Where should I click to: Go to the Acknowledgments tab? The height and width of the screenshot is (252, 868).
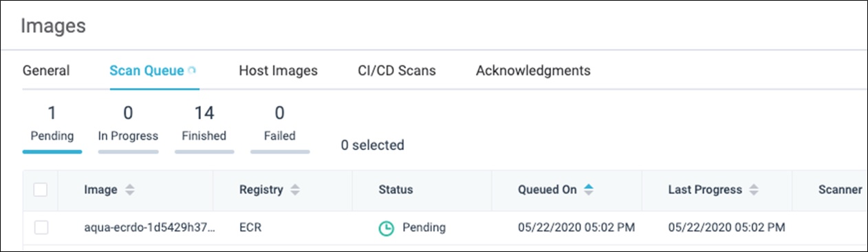[533, 70]
